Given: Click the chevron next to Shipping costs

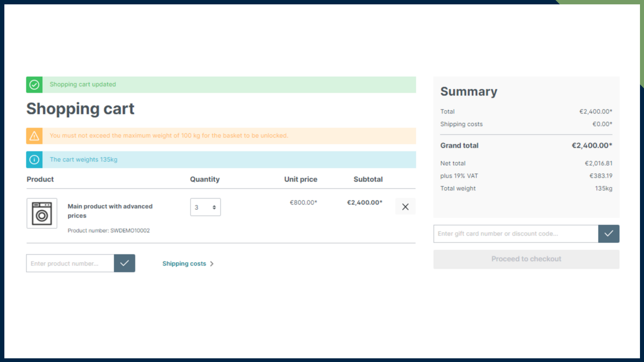Looking at the screenshot, I should 212,264.
